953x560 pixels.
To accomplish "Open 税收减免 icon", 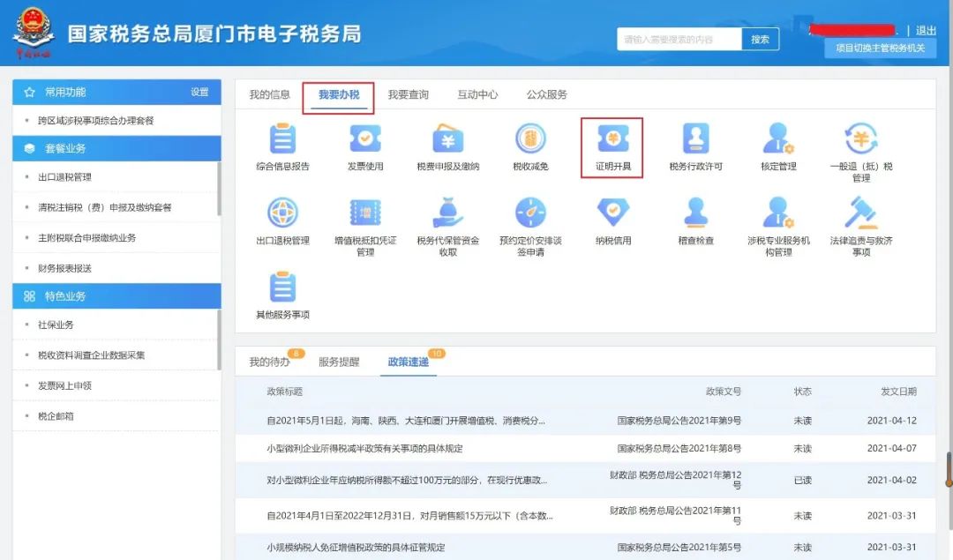I will (x=530, y=138).
